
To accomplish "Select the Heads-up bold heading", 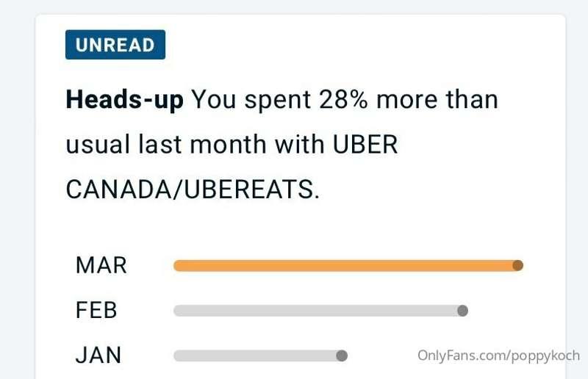I will (124, 100).
